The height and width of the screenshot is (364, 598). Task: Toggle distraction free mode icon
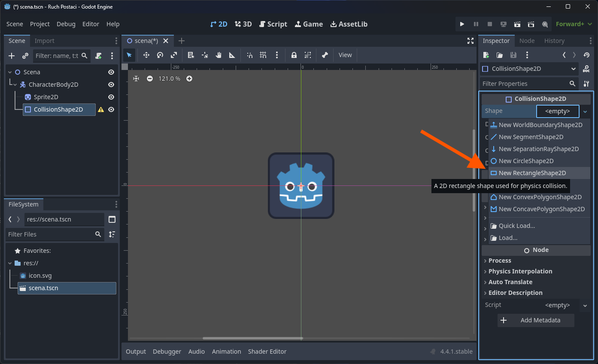pyautogui.click(x=471, y=41)
